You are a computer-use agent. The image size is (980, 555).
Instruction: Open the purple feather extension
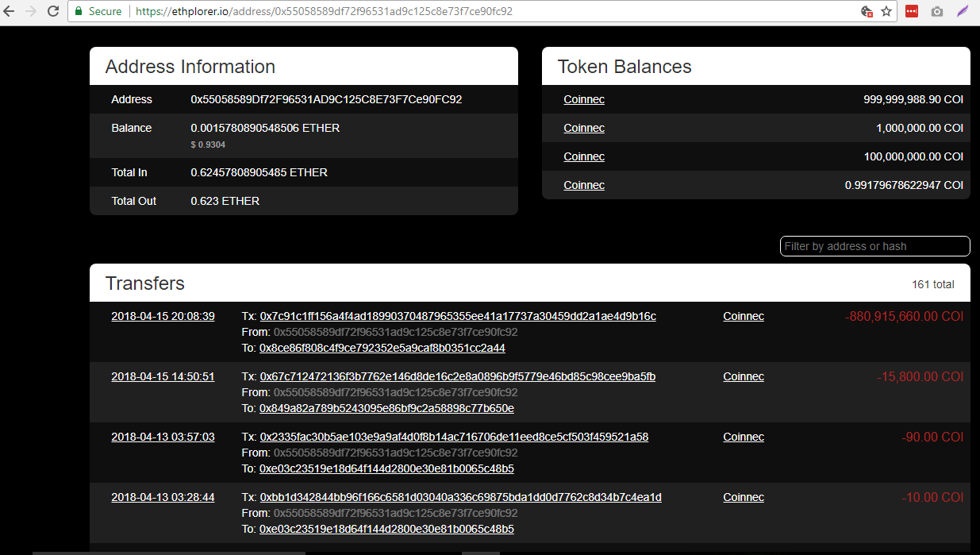[x=963, y=12]
